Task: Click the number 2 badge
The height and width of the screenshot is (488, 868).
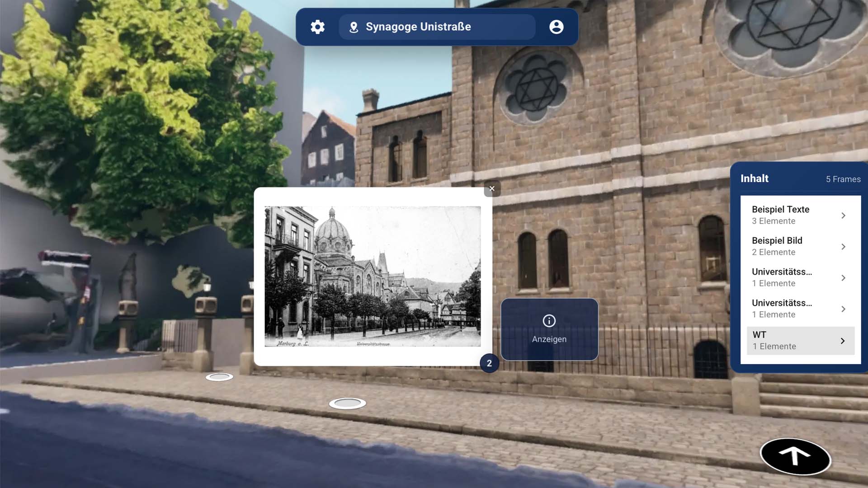Action: click(x=489, y=363)
